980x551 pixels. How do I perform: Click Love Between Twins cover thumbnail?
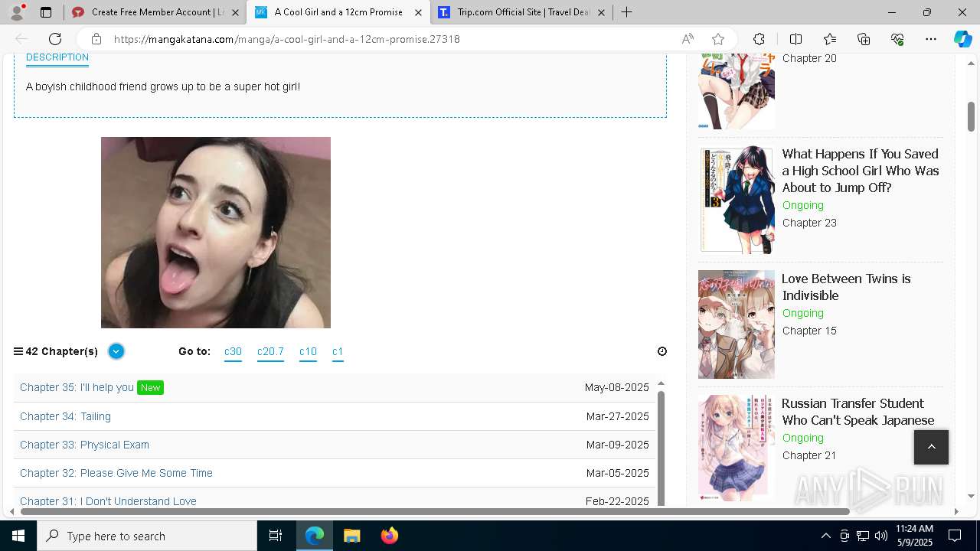tap(737, 324)
